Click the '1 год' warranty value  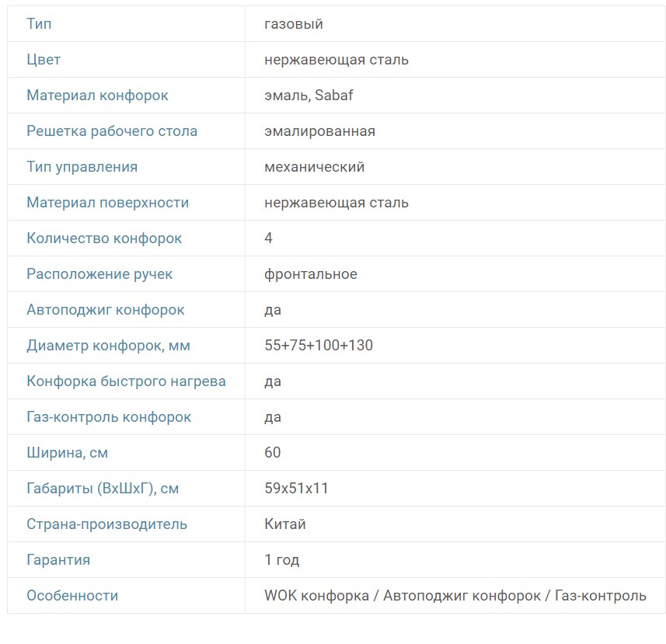pyautogui.click(x=282, y=560)
